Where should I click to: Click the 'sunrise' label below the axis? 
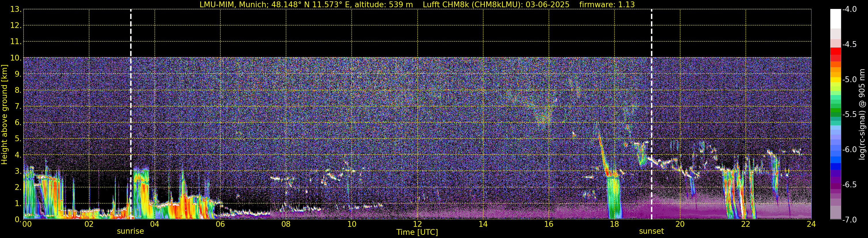point(130,231)
